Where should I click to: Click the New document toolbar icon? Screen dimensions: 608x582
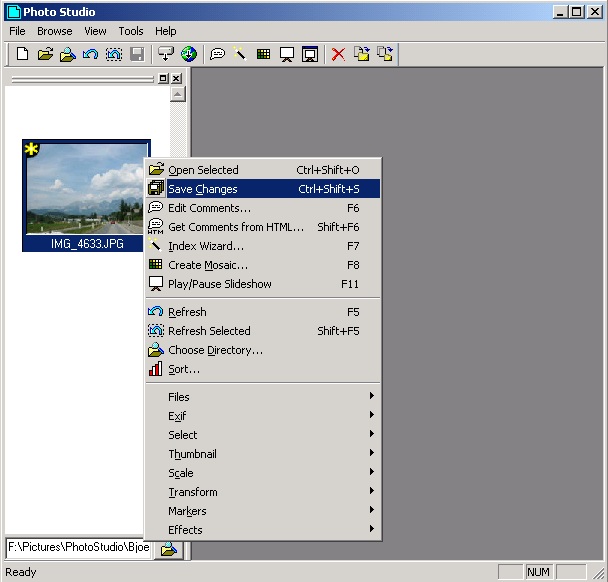(22, 54)
